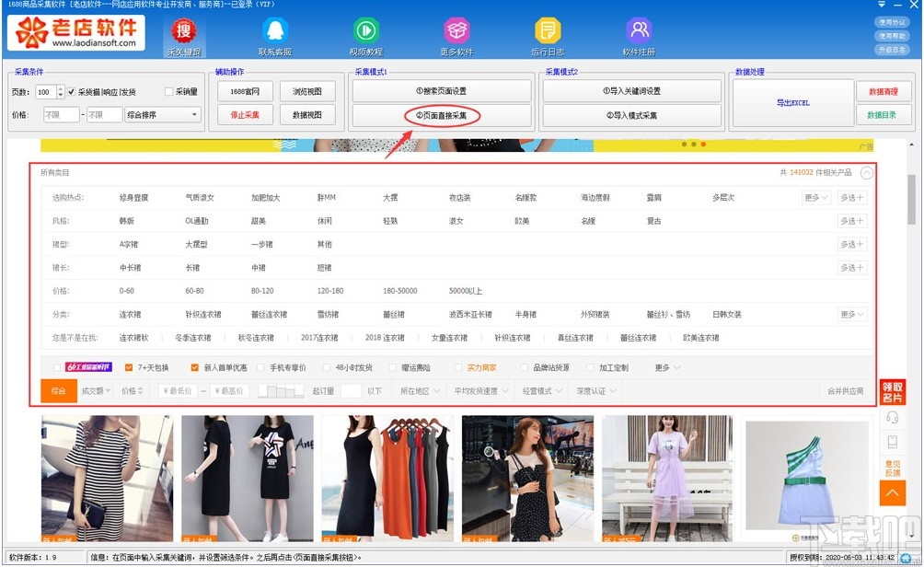
Task: Click the 视频教程 video tutorial play icon
Action: (366, 29)
